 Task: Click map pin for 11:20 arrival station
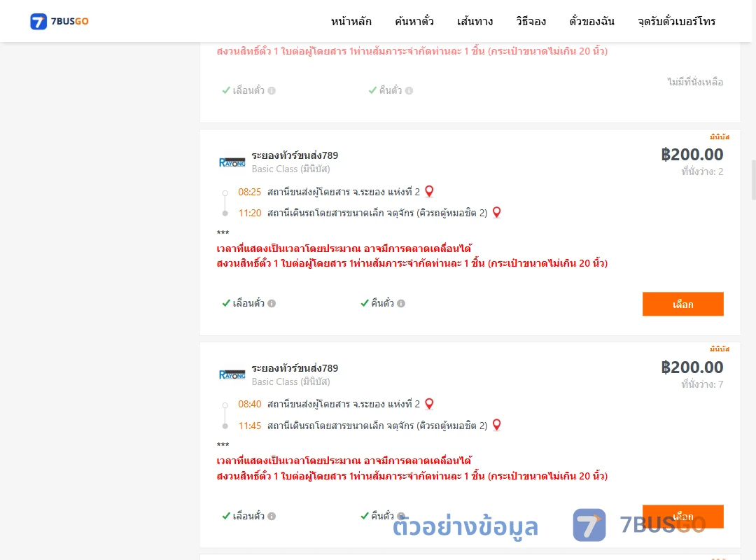coord(496,212)
